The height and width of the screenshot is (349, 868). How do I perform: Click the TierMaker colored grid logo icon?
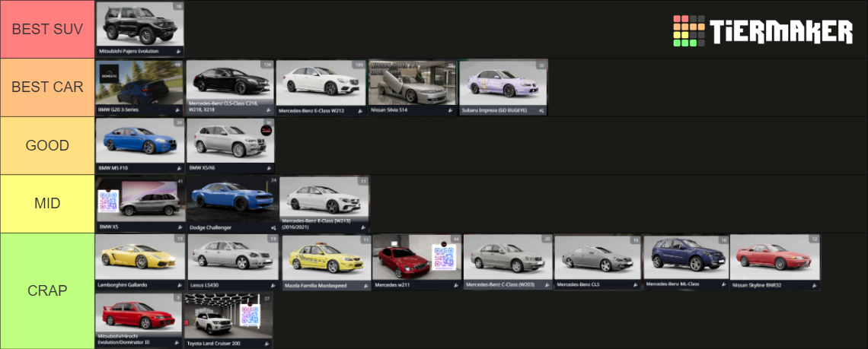pos(688,31)
